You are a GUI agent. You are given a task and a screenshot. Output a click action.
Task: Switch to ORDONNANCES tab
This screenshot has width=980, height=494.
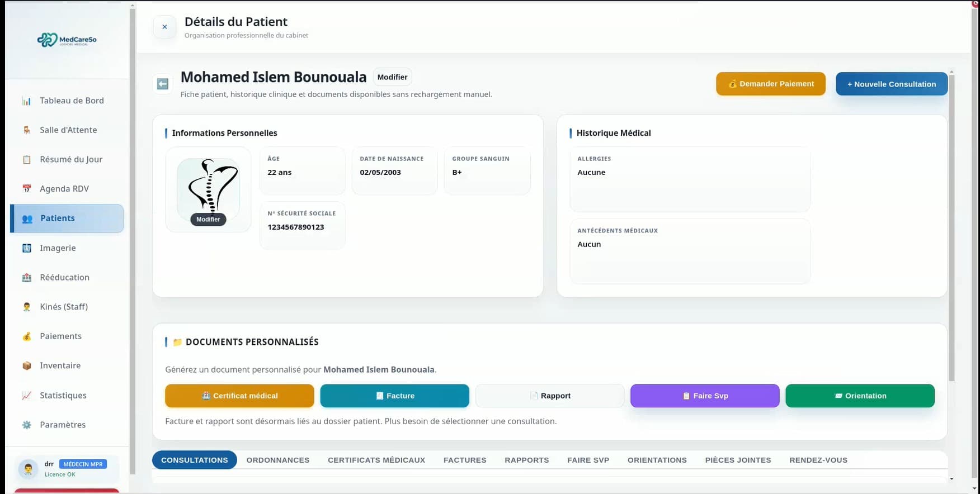(x=278, y=460)
